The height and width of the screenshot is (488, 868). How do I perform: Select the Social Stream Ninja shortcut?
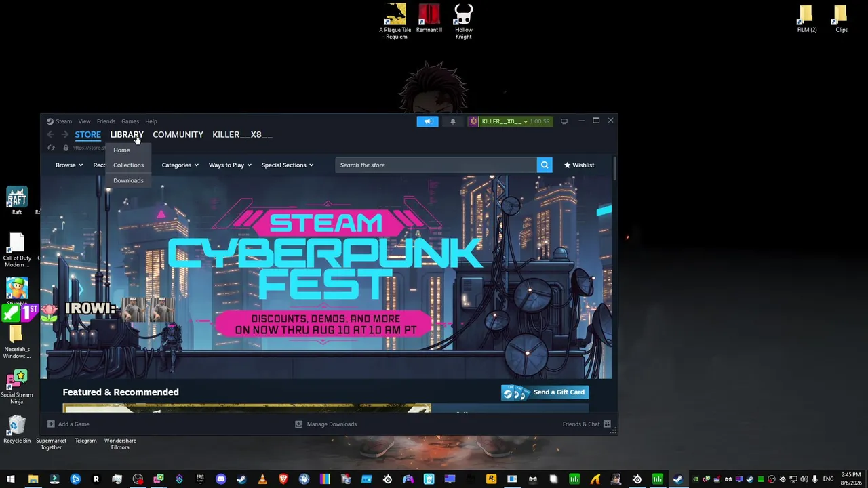tap(17, 388)
